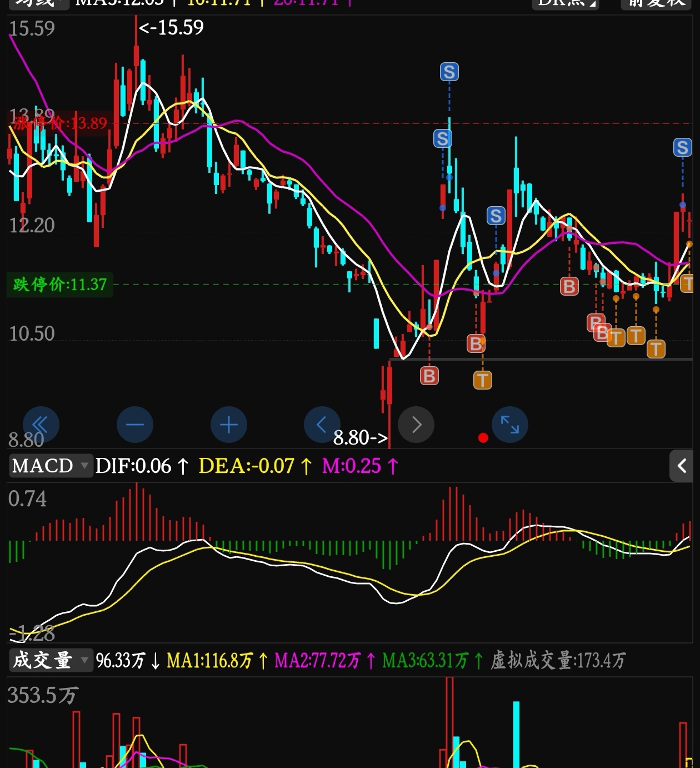Zoom in the K-line chart with plus button
This screenshot has height=768, width=700.
coord(229,425)
